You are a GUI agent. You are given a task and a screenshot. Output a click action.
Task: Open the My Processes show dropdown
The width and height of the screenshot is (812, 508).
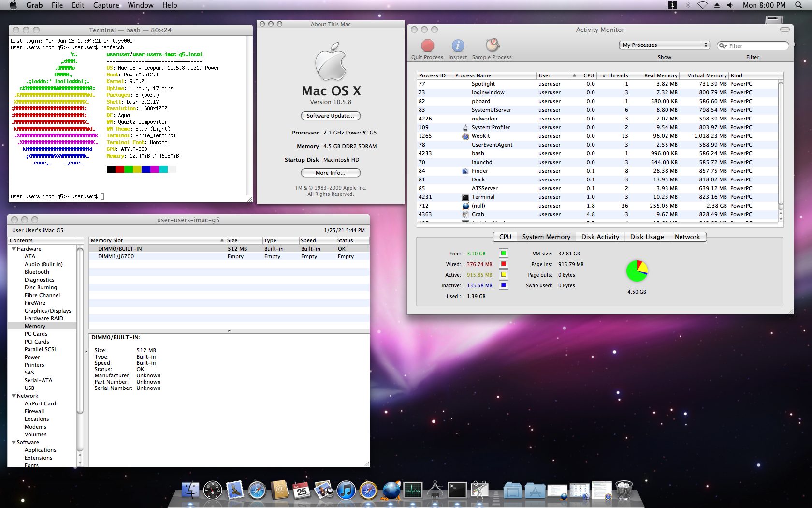point(665,45)
